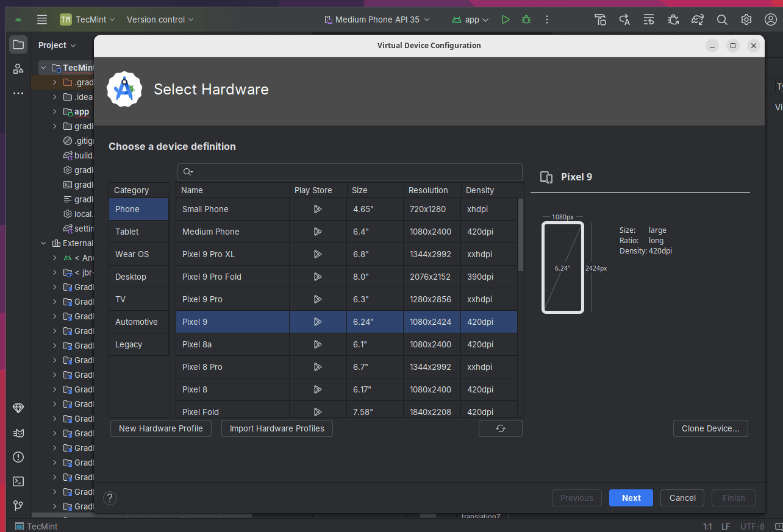This screenshot has height=532, width=783.
Task: Open the IDE settings gear icon
Action: [746, 20]
